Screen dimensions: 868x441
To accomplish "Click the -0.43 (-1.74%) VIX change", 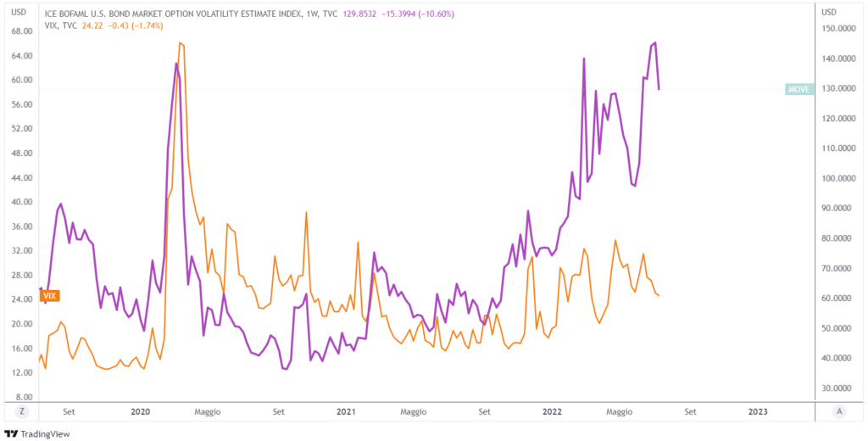I will point(135,25).
